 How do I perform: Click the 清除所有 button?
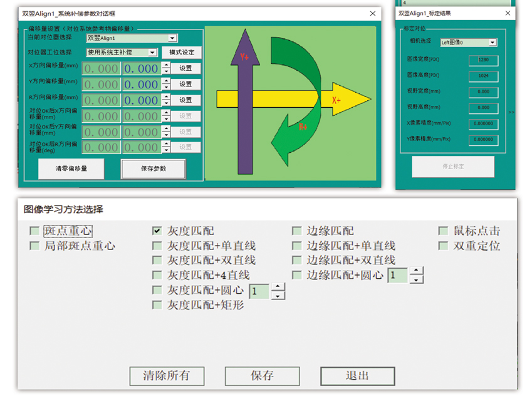(x=166, y=376)
